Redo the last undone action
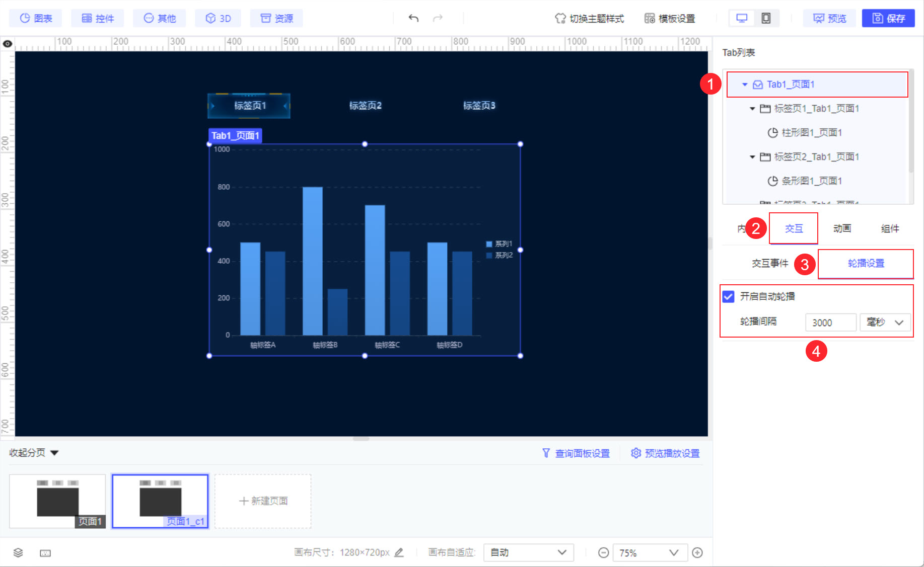 click(438, 18)
